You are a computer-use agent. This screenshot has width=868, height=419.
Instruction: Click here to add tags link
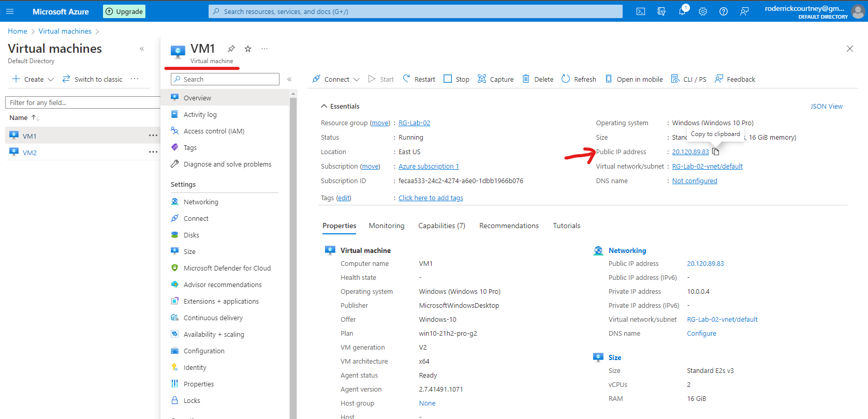(x=431, y=198)
